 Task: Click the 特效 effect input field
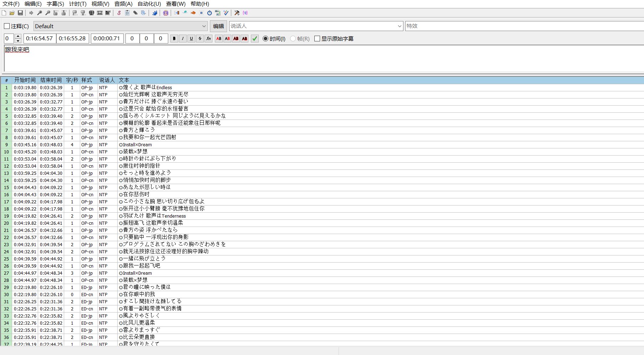(524, 26)
